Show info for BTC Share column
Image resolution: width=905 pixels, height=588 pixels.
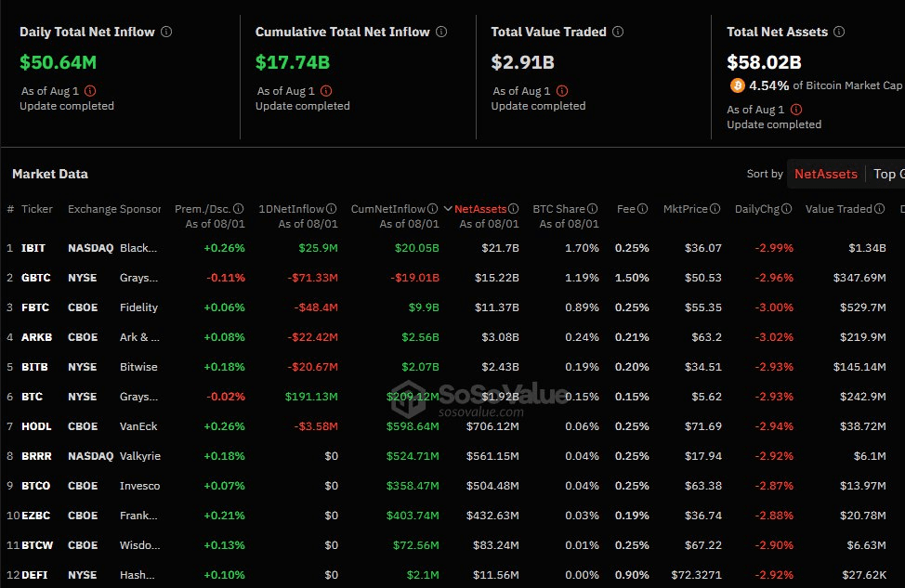pos(592,209)
